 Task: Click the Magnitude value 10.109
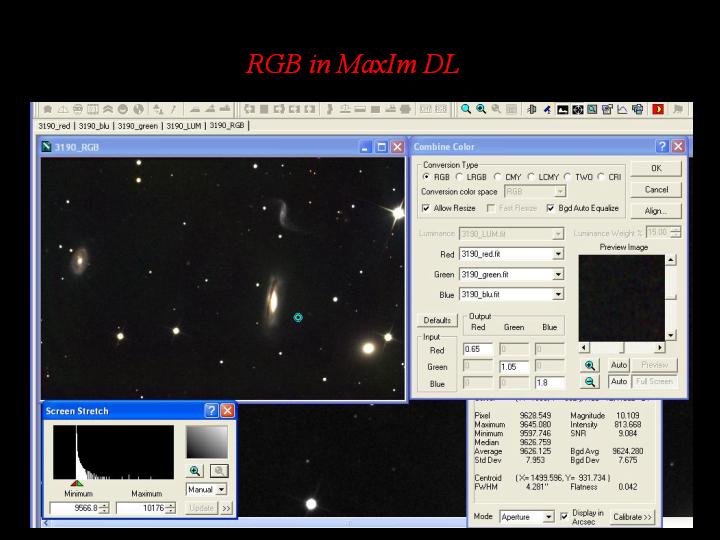click(x=627, y=415)
